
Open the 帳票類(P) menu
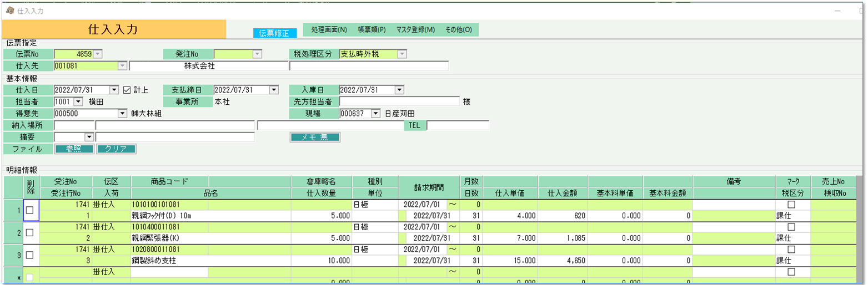372,30
